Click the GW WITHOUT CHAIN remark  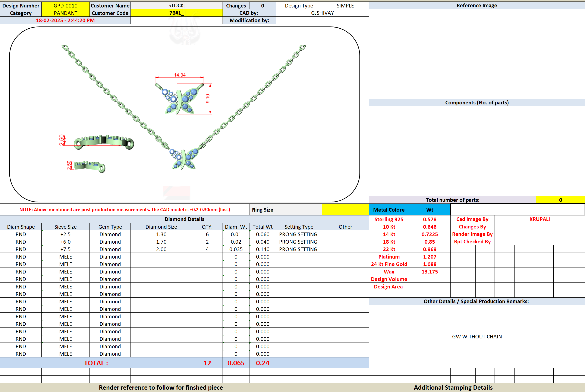click(477, 337)
